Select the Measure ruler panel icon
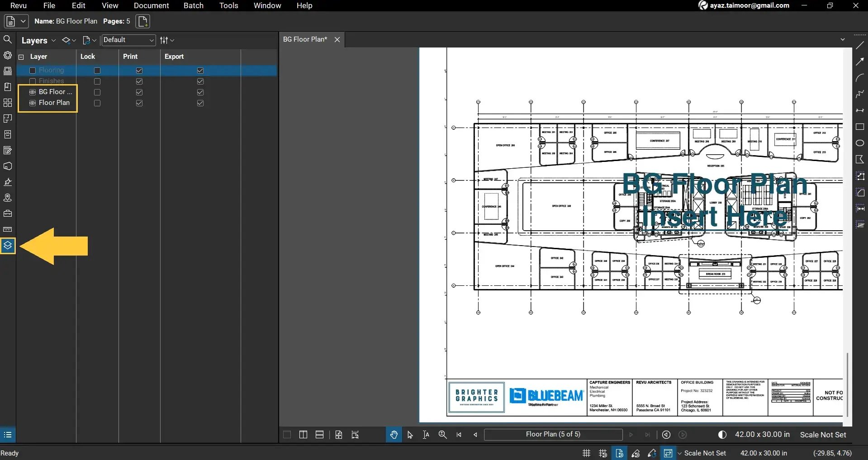The image size is (868, 460). click(x=8, y=229)
